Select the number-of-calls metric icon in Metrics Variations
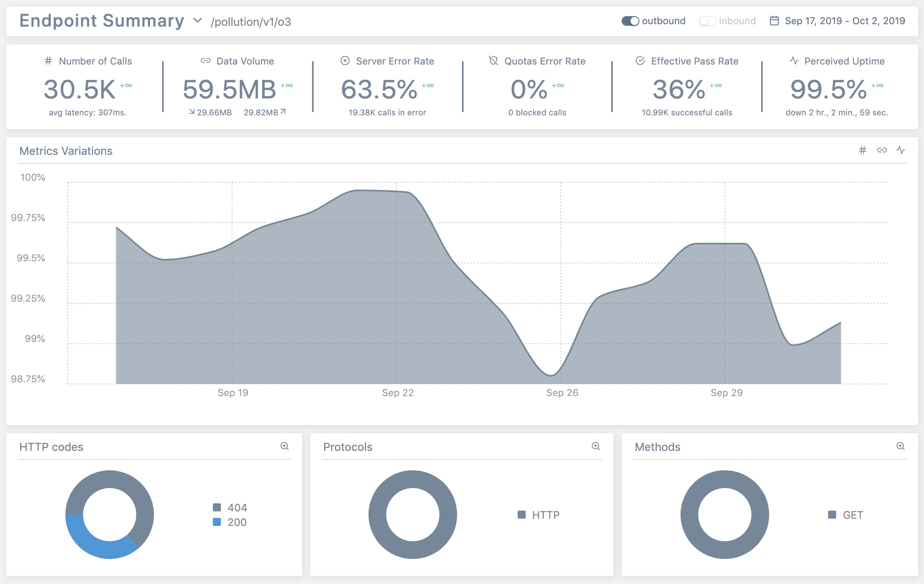924x584 pixels. [863, 150]
